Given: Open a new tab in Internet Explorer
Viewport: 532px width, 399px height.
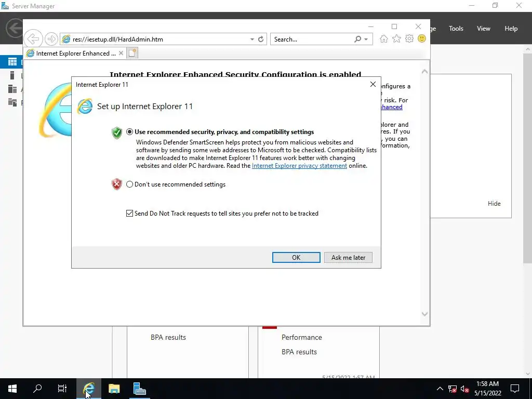Looking at the screenshot, I should point(132,53).
